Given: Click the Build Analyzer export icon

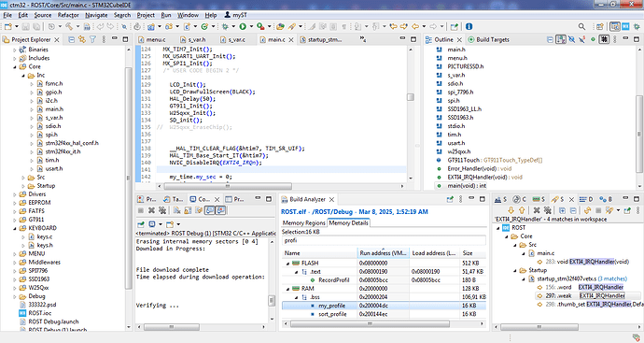Looking at the screenshot, I should 450,199.
